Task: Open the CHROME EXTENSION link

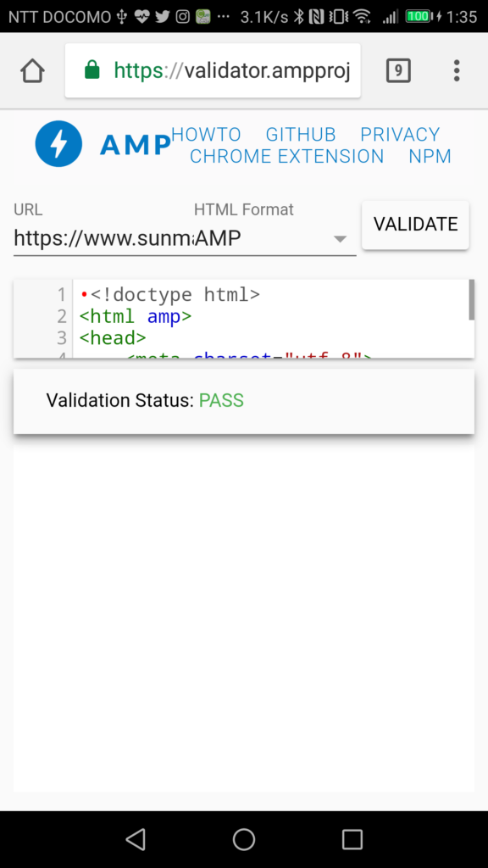Action: (x=286, y=157)
